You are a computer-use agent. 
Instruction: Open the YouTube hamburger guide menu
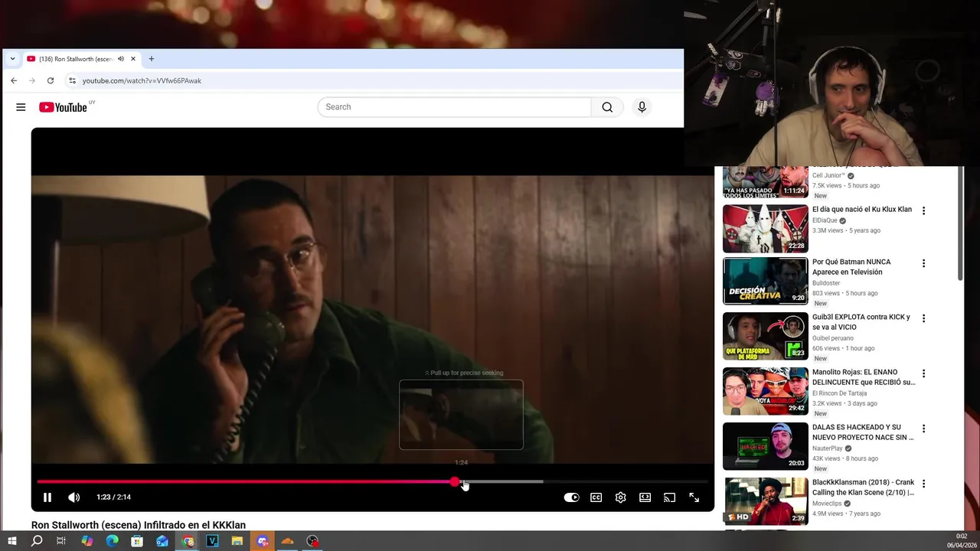click(21, 107)
